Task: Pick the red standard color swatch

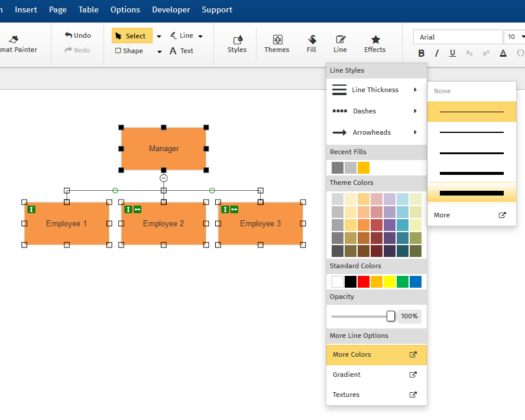Action: coord(364,282)
